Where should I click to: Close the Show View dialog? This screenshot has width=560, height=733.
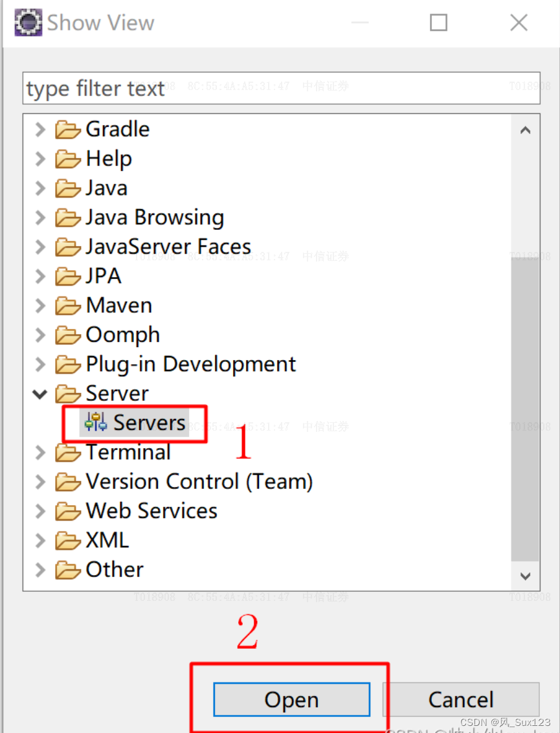(x=519, y=23)
